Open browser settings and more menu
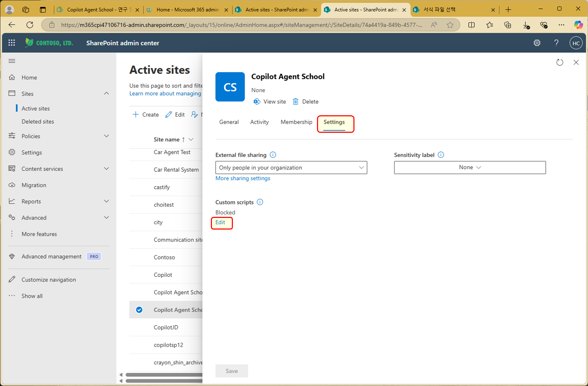Screen dimensions: 588x386 coord(561,25)
